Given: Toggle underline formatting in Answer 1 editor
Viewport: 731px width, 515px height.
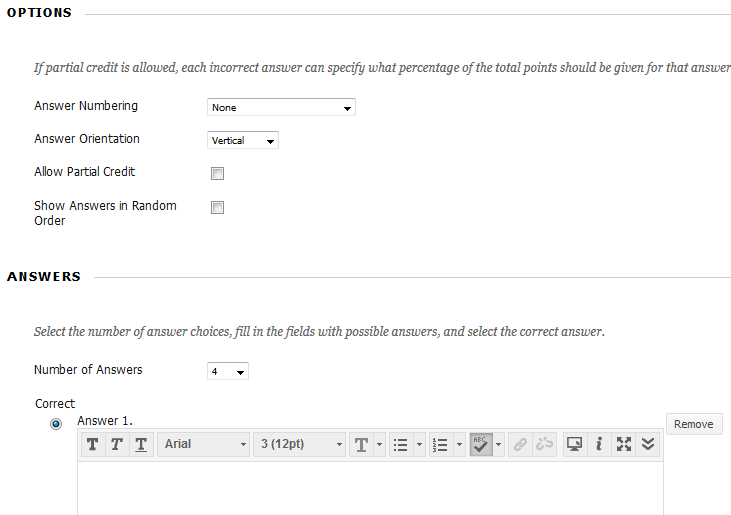Looking at the screenshot, I should click(x=141, y=444).
